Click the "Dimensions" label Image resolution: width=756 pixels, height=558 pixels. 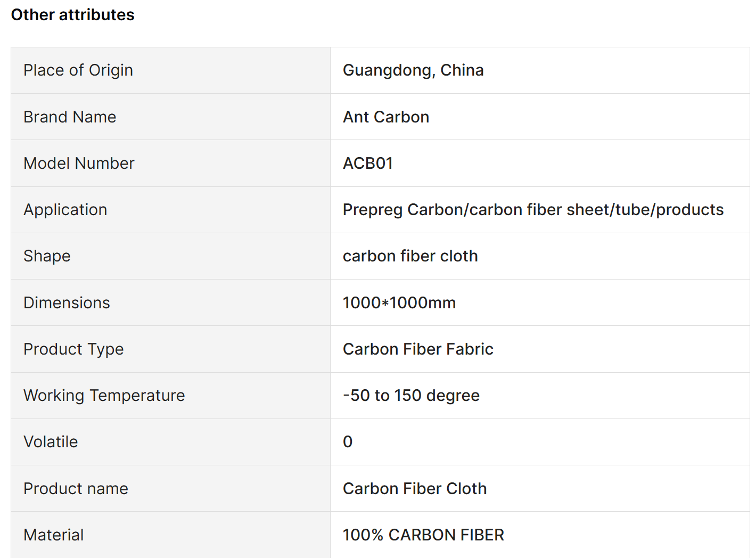pyautogui.click(x=67, y=303)
